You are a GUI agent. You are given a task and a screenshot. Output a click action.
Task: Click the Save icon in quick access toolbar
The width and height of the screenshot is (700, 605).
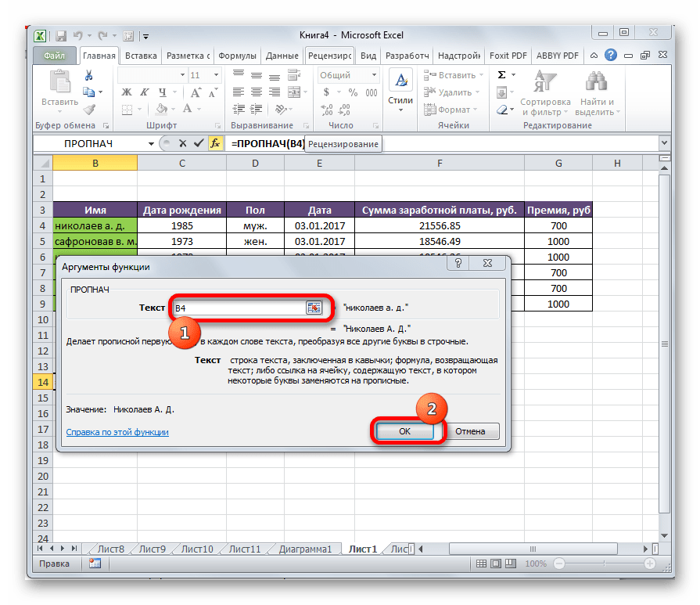pos(61,36)
